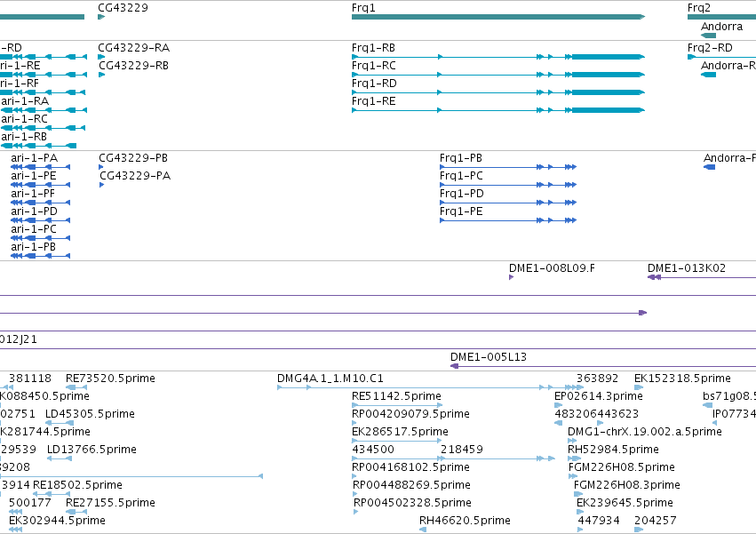Click the RP004488269.5prime label

coord(411,486)
